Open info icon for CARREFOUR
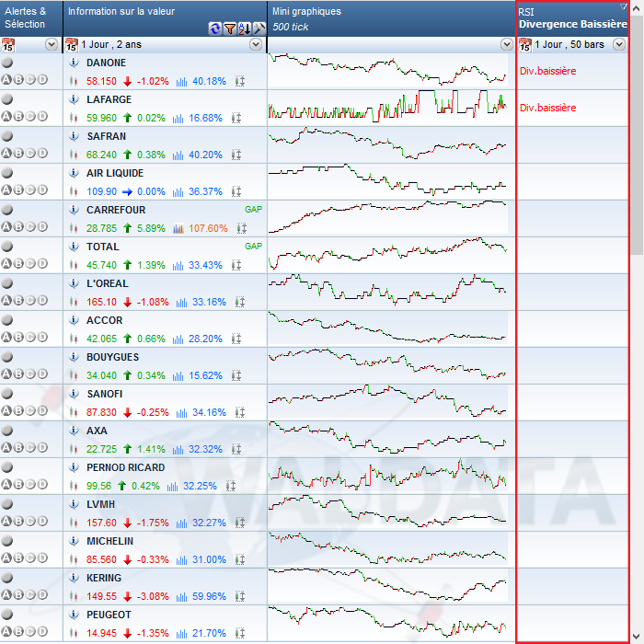Viewport: 644px width, 644px height. pos(74,210)
